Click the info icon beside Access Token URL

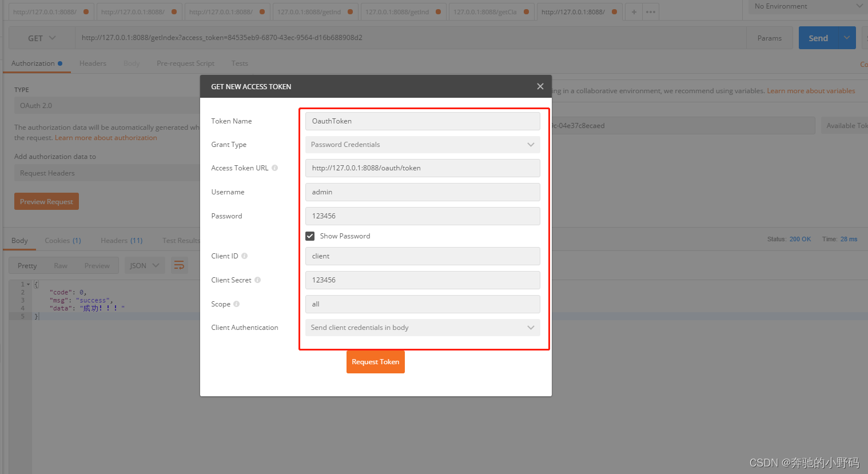coord(274,168)
